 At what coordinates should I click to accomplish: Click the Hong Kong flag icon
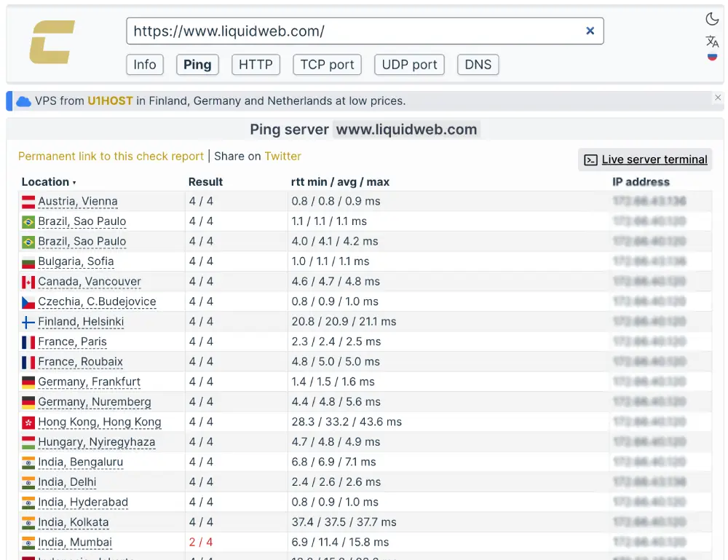pyautogui.click(x=27, y=422)
